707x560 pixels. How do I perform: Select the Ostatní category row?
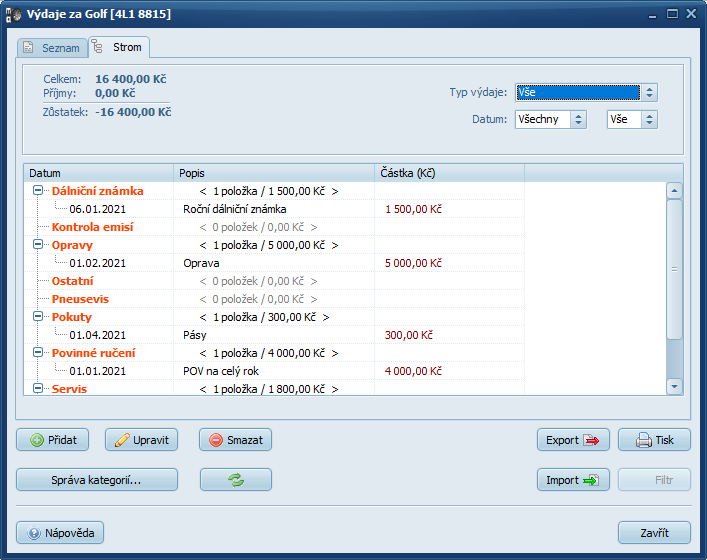tap(274, 281)
